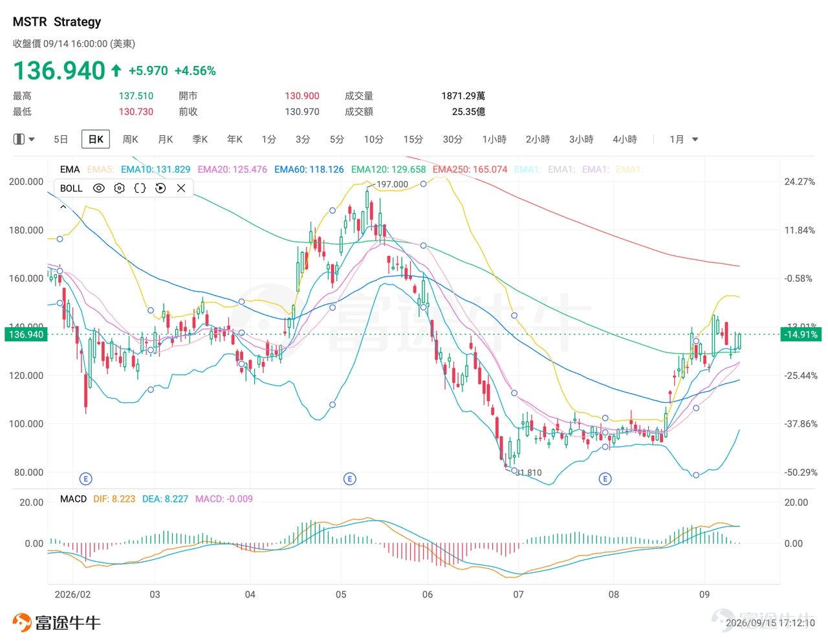The height and width of the screenshot is (644, 828).
Task: Collapse indicator list chevron below BOLL
Action: click(x=63, y=207)
